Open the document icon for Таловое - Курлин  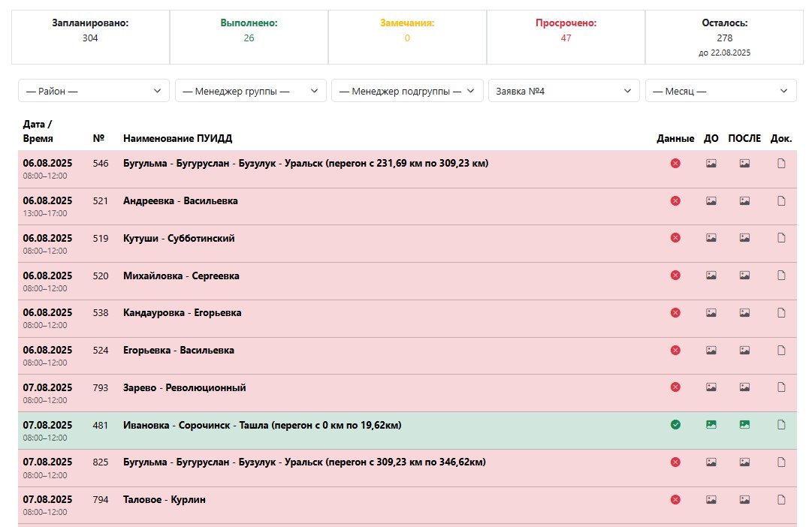[x=781, y=499]
